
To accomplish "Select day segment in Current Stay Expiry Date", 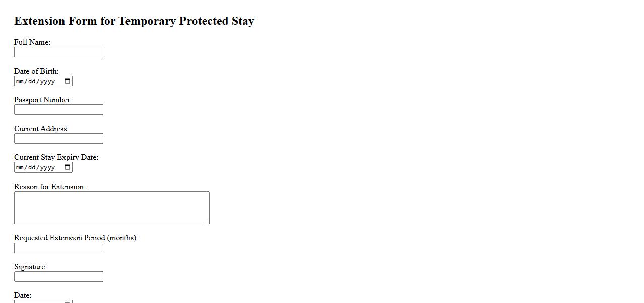I will tap(32, 167).
